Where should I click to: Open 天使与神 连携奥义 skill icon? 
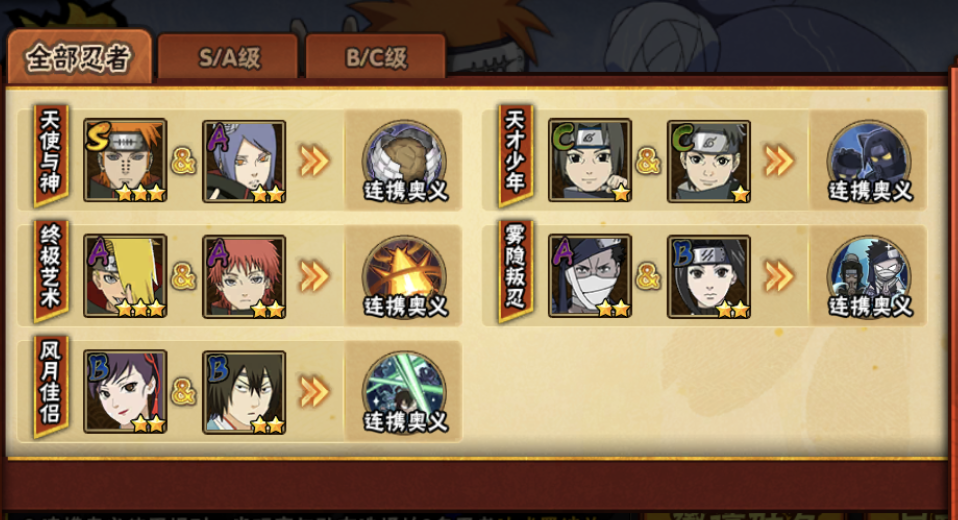tap(404, 161)
